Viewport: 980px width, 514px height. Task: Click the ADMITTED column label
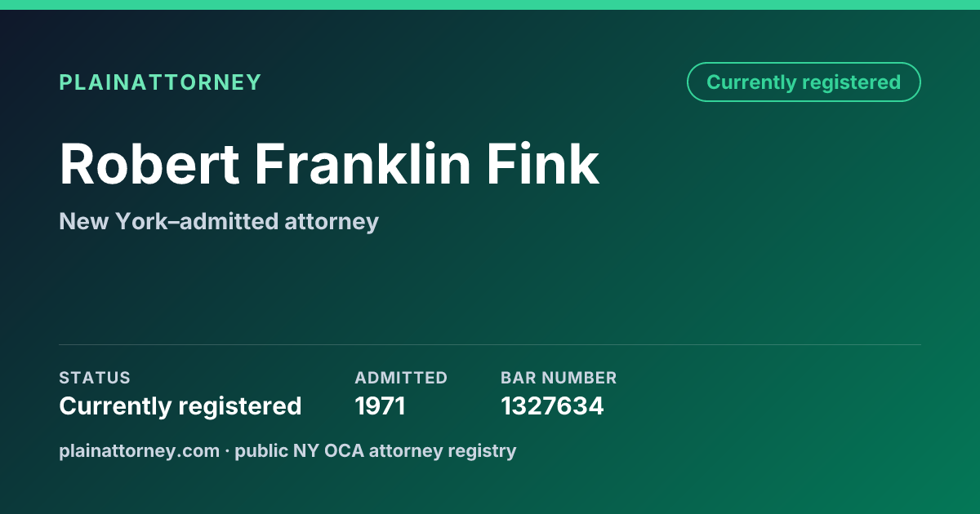401,378
